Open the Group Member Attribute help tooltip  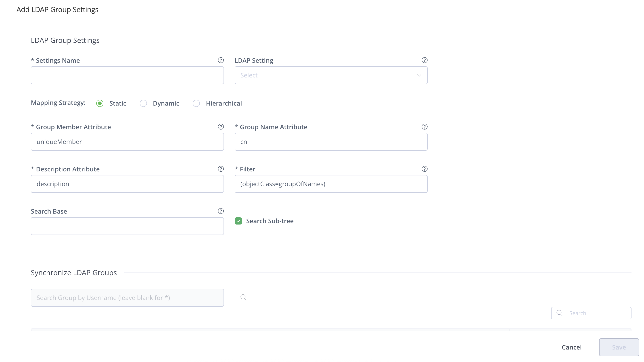[x=221, y=127]
